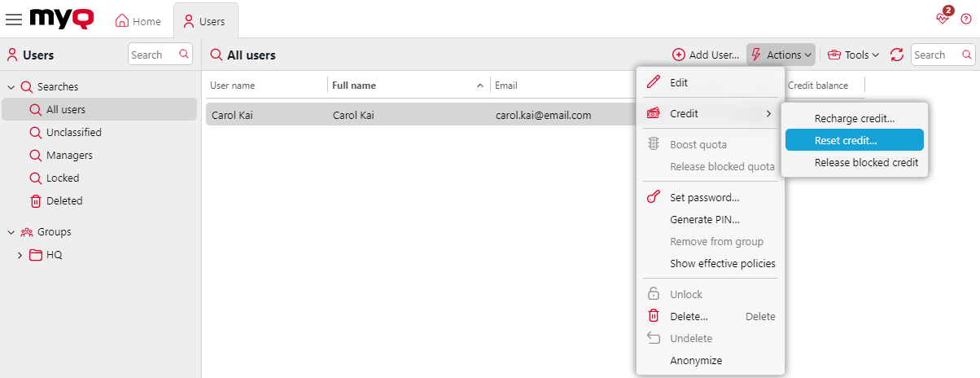Open the health status notification icon
The width and height of the screenshot is (980, 378).
click(x=943, y=19)
